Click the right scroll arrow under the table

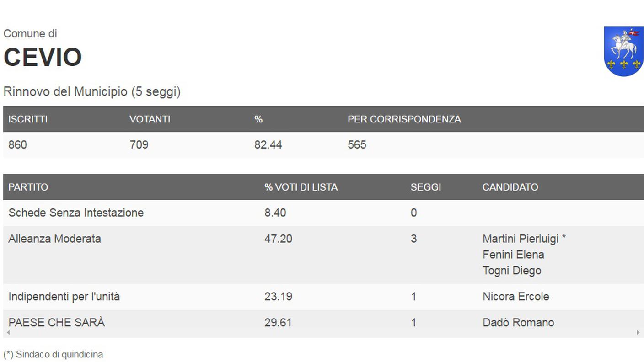(638, 332)
